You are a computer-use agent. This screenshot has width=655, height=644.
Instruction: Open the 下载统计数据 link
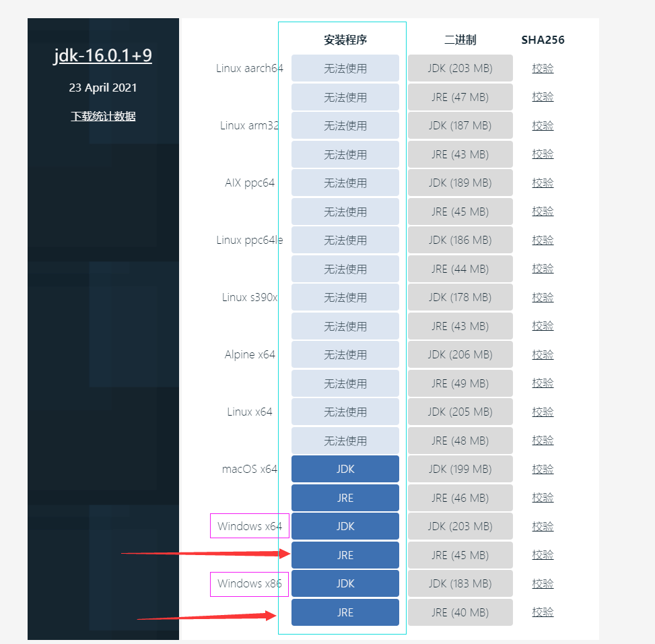tap(103, 116)
